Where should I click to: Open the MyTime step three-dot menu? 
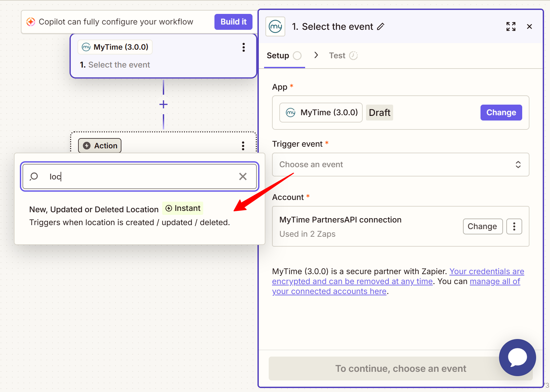(x=244, y=47)
